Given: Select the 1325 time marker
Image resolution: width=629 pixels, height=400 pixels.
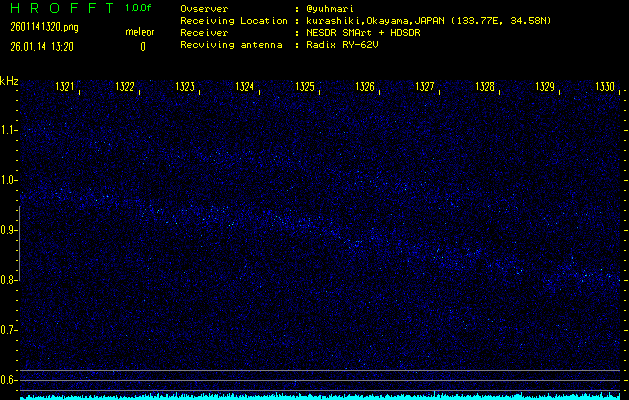Looking at the screenshot, I should pos(305,87).
